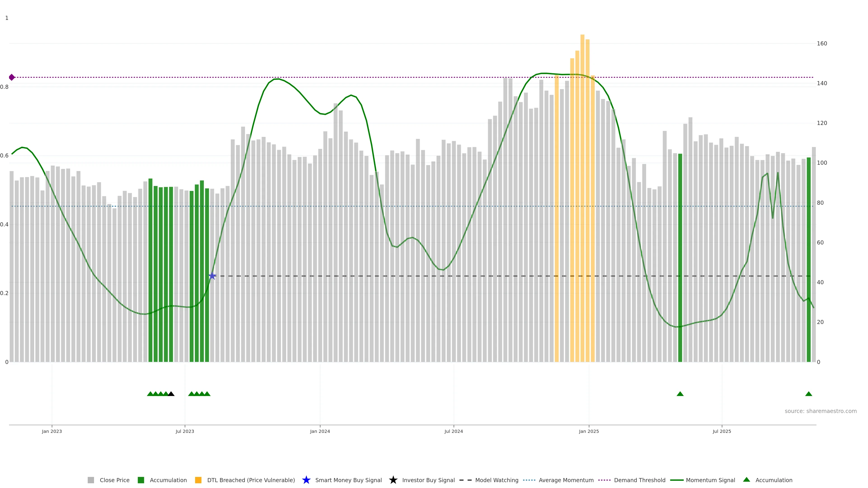Toggle Momentum Signal line in legend
This screenshot has height=488, width=868.
710,480
